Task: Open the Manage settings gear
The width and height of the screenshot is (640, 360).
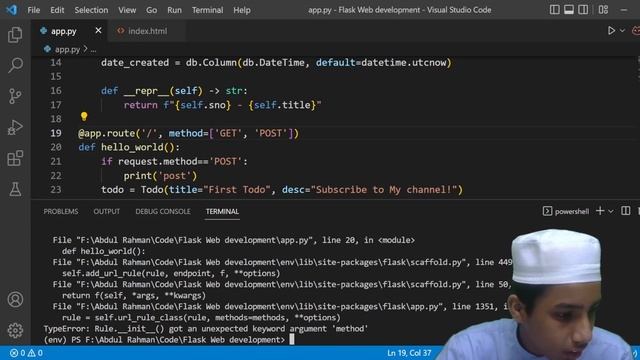Action: click(x=15, y=330)
